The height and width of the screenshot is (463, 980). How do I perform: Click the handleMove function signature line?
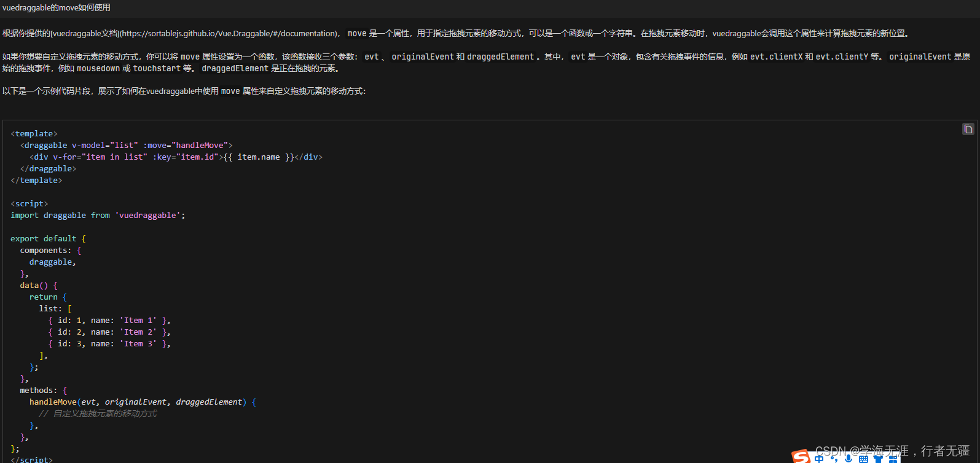pos(143,402)
